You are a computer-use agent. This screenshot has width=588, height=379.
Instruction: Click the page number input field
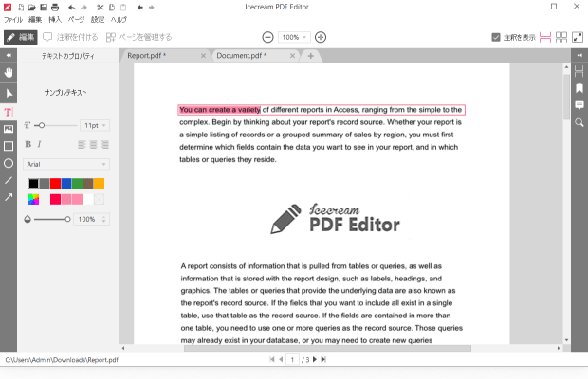tap(292, 359)
